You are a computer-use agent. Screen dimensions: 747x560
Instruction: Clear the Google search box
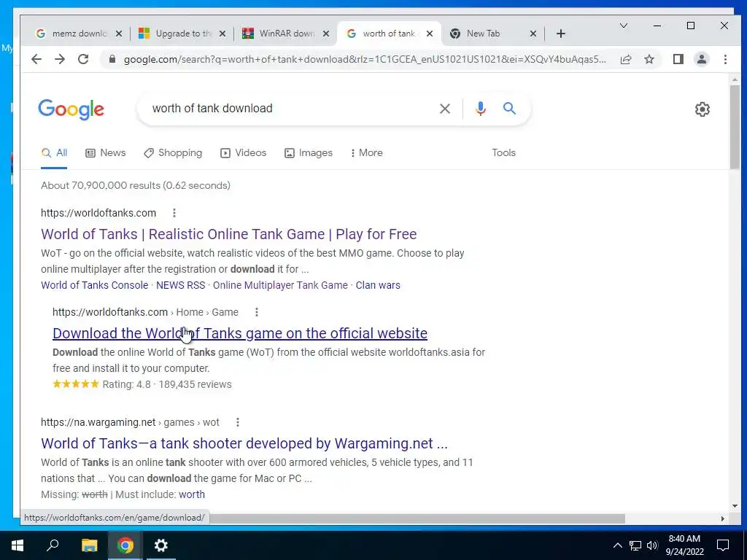tap(444, 109)
